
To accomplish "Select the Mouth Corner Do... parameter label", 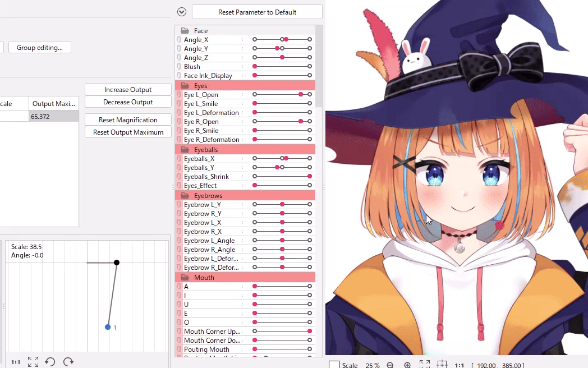I will tap(212, 341).
